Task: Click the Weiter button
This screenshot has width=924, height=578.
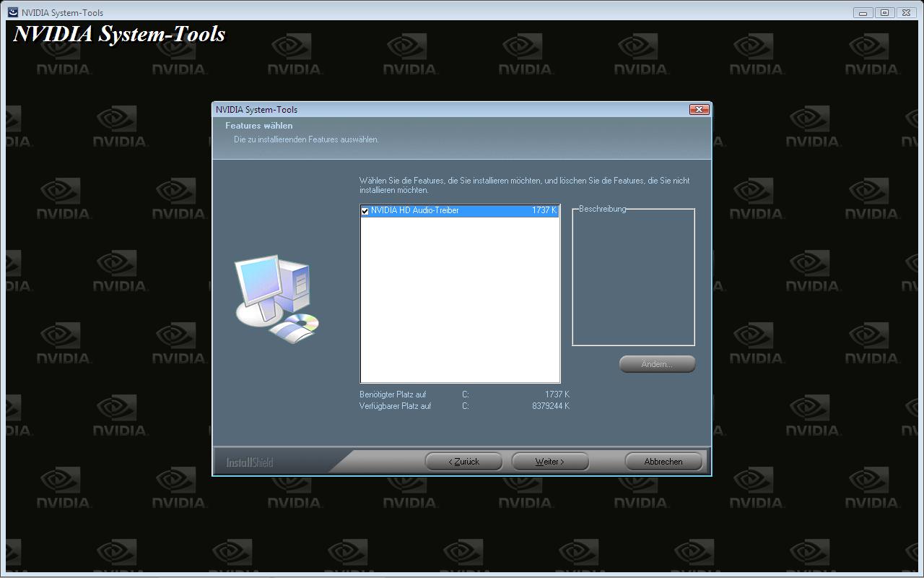Action: point(550,461)
